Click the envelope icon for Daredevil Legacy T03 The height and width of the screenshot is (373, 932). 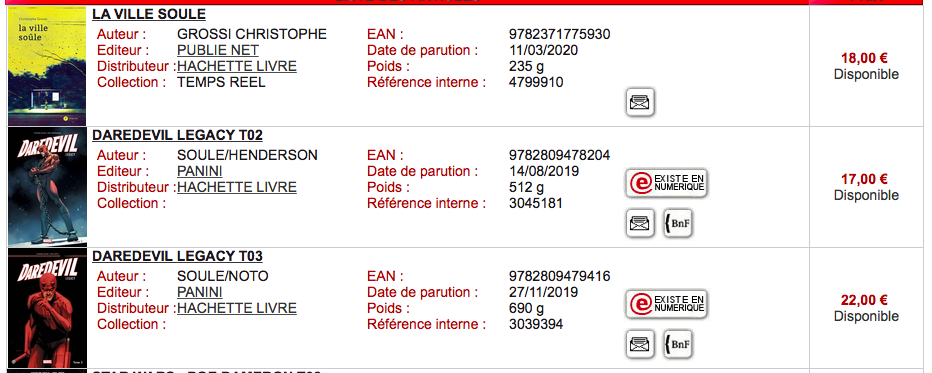(x=640, y=344)
